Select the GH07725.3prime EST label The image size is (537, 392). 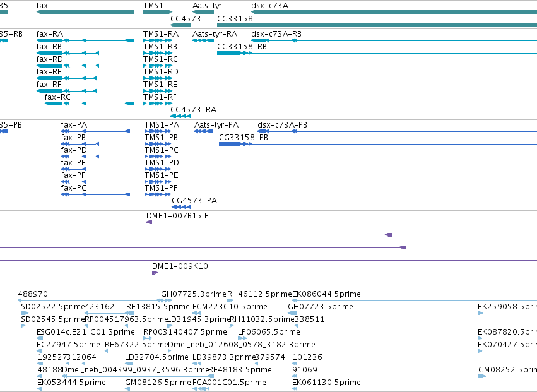point(194,294)
